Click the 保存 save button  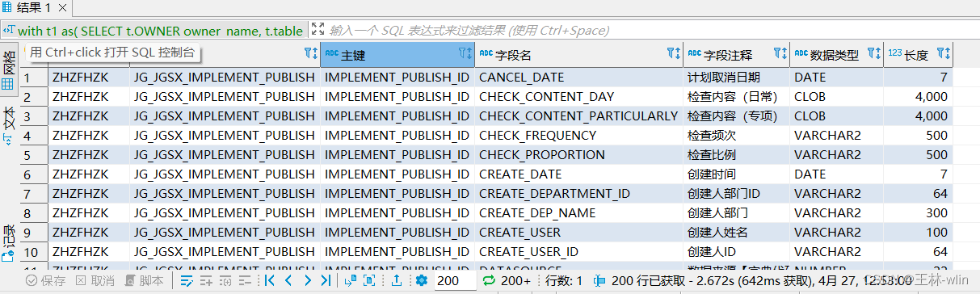click(46, 281)
